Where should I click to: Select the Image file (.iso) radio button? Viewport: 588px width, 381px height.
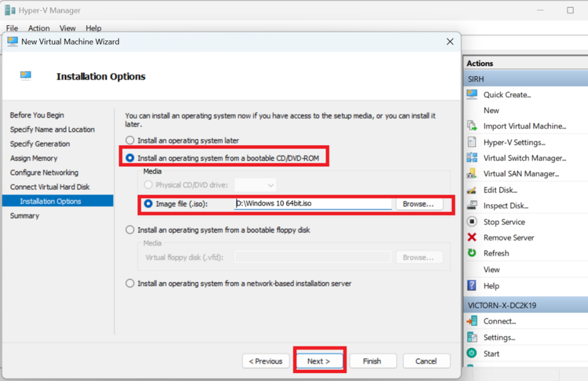pyautogui.click(x=149, y=204)
